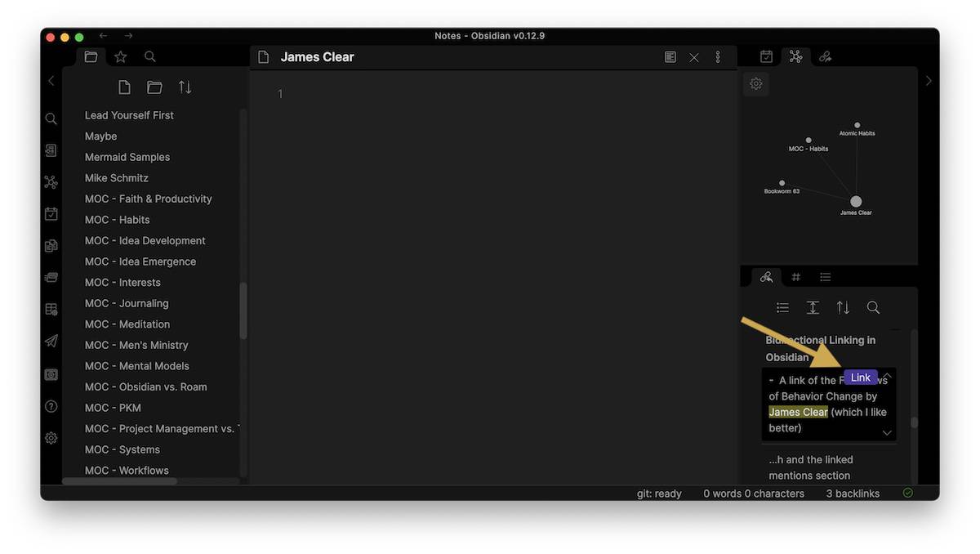Open the local graph settings gear
Viewport: 980px width, 554px height.
pos(756,83)
